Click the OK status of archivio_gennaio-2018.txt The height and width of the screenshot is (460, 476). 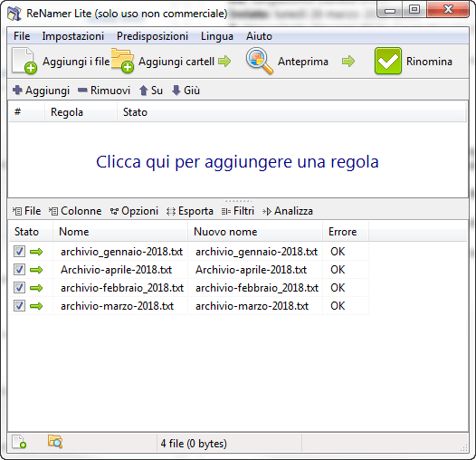338,252
